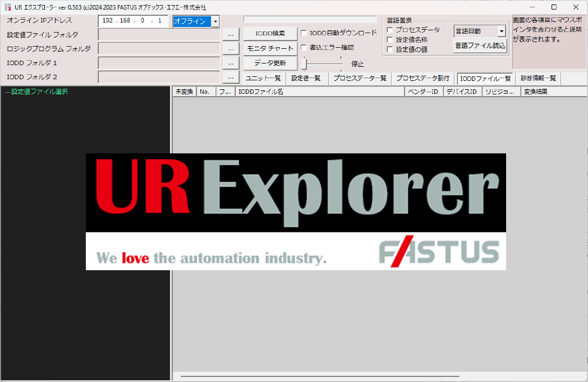This screenshot has width=588, height=382.
Task: Click browse button for 設定値ファイル フォルダ
Action: pyautogui.click(x=231, y=35)
